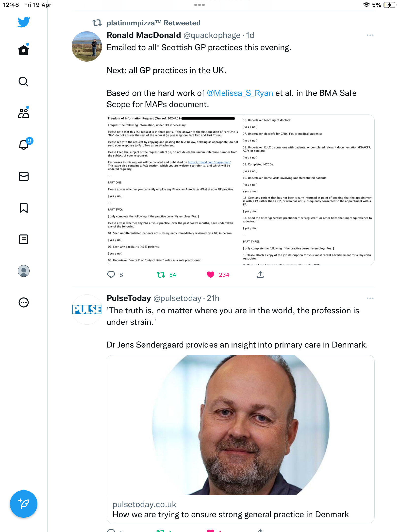Reply to Ronald MacDonald's tweet
Image resolution: width=399 pixels, height=532 pixels.
[x=111, y=275]
